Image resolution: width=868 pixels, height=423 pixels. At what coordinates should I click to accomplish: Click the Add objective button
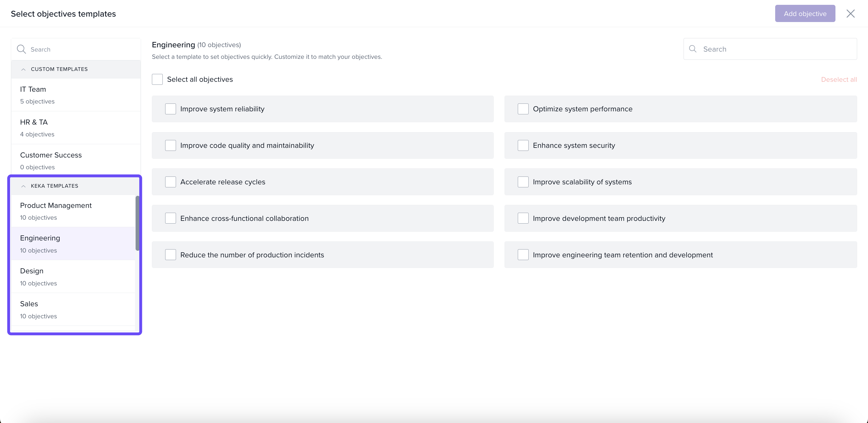pyautogui.click(x=805, y=14)
